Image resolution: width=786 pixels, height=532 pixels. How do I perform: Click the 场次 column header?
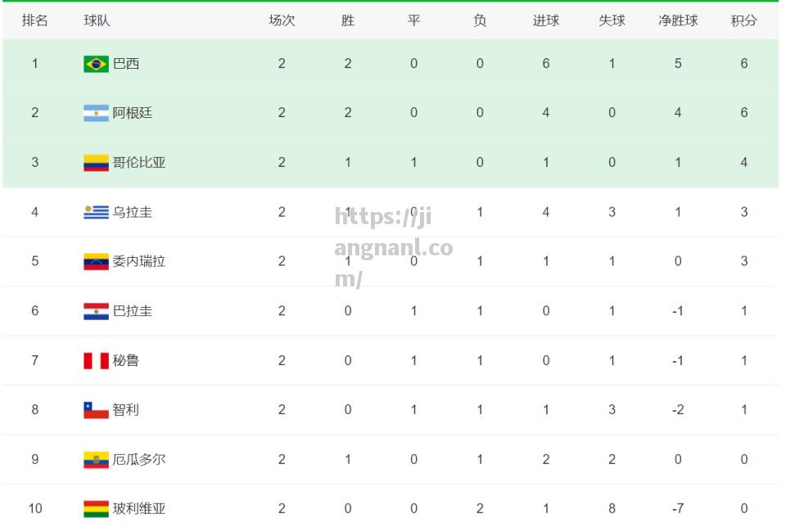(x=282, y=20)
